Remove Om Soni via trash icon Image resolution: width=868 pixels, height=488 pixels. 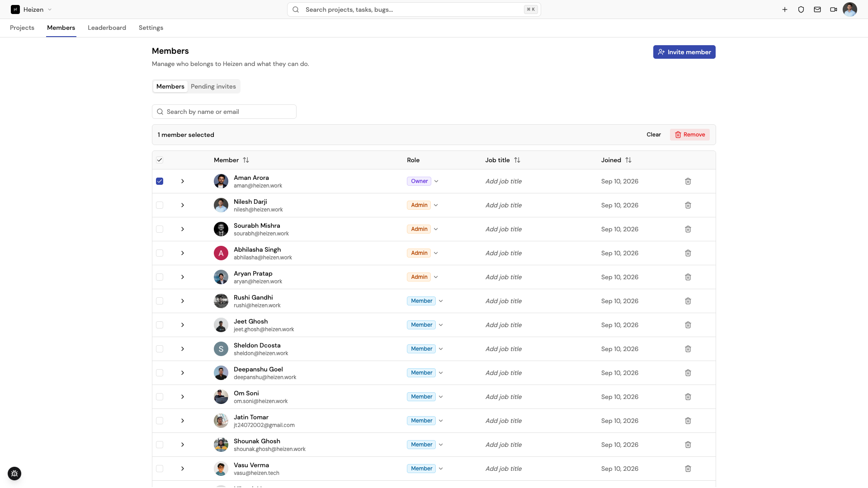click(x=688, y=397)
